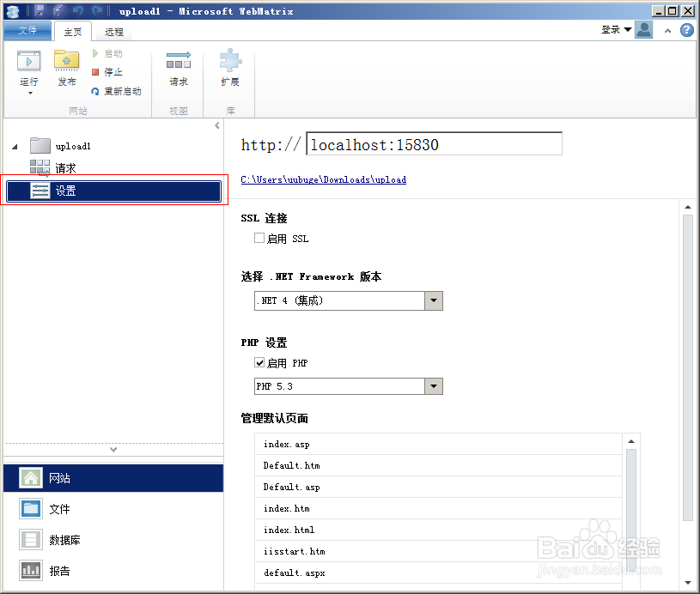Select the upload1 site folder
This screenshot has width=700, height=594.
pos(60,146)
